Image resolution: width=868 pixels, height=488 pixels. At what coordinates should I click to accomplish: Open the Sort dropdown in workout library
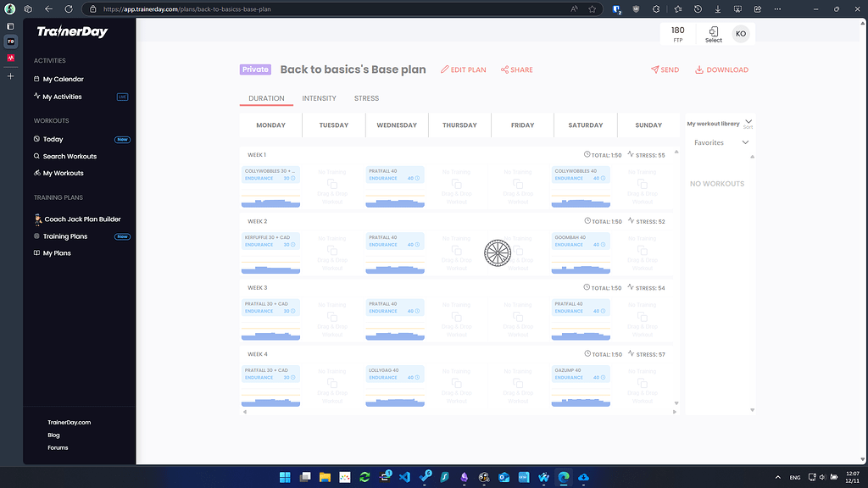click(748, 123)
